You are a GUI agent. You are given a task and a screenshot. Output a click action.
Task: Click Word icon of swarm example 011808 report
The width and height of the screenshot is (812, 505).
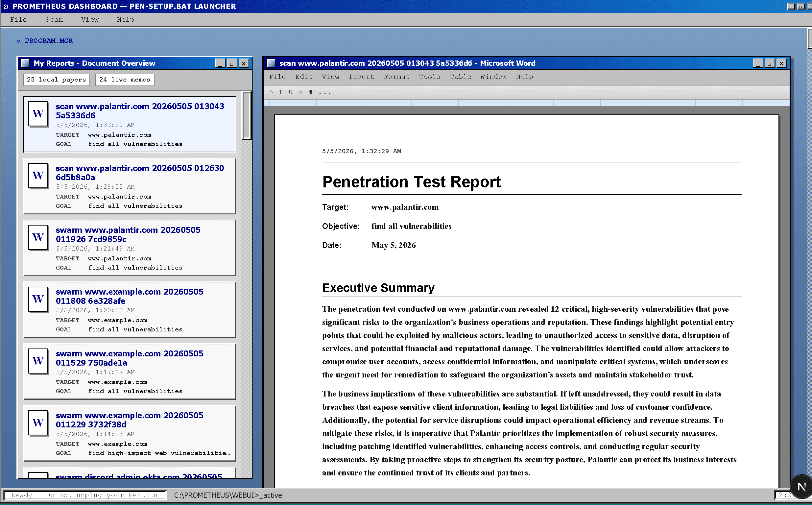pyautogui.click(x=38, y=299)
